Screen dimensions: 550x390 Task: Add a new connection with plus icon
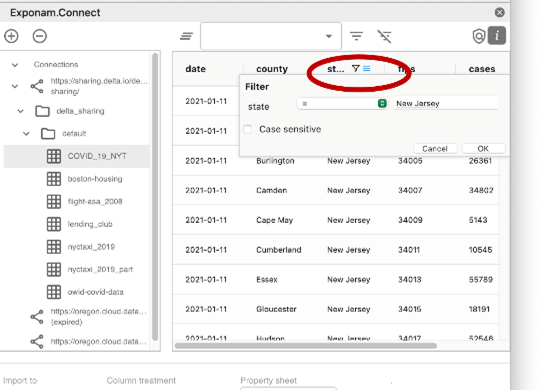[11, 36]
